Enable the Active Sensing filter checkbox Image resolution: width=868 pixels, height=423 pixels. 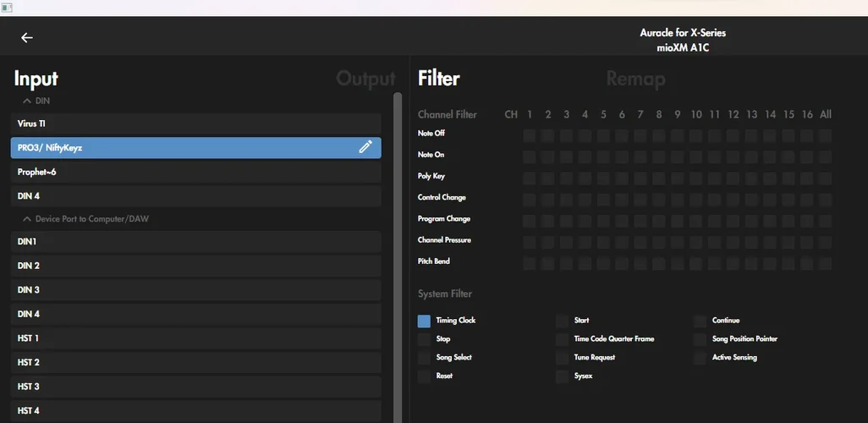coord(700,358)
